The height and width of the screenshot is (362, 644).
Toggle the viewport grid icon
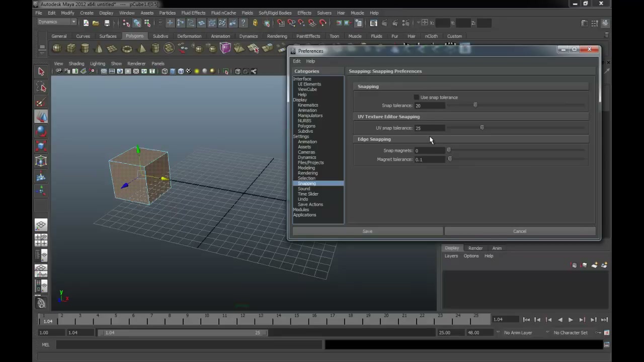tap(104, 71)
